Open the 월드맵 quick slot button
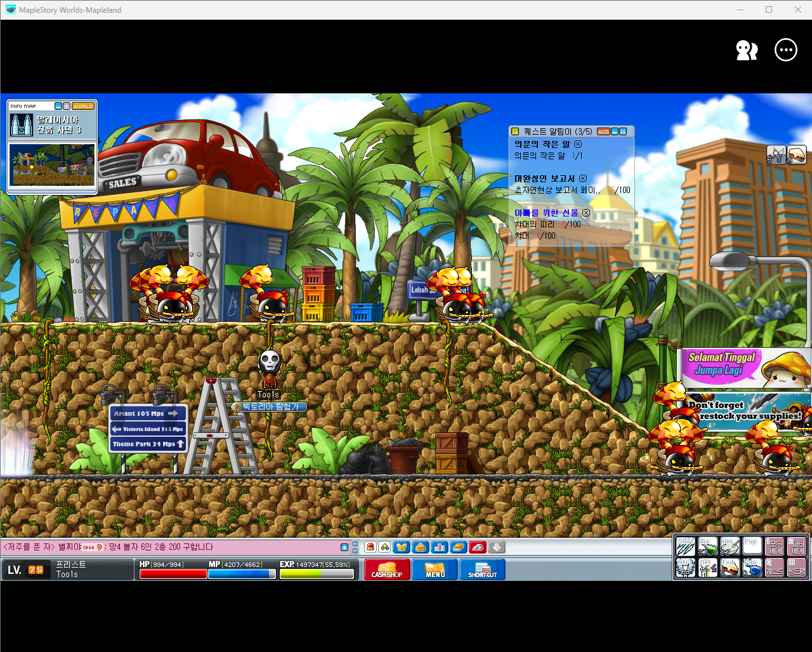The width and height of the screenshot is (812, 652). [x=797, y=568]
